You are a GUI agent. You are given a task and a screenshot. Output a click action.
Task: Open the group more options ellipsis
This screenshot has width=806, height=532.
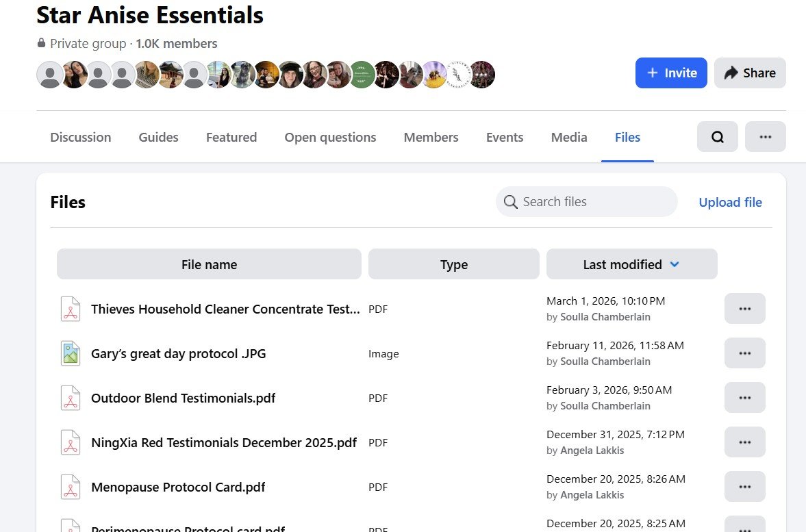765,137
